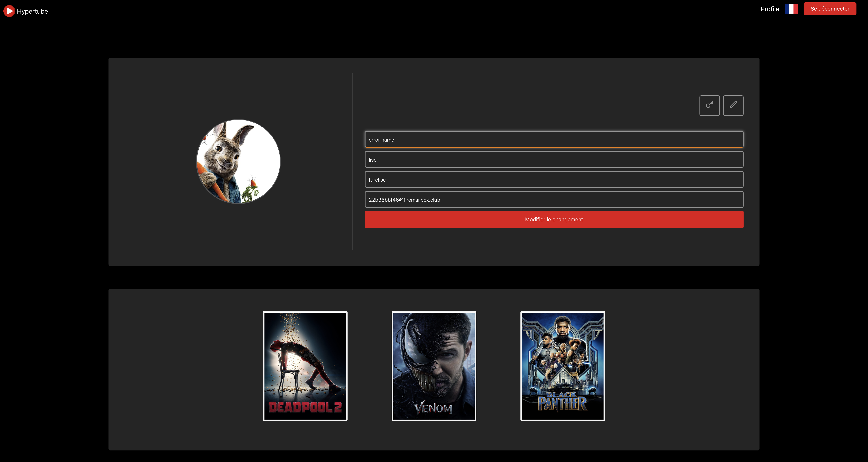Select the firemailbox.club email field
The height and width of the screenshot is (462, 868).
pos(554,200)
